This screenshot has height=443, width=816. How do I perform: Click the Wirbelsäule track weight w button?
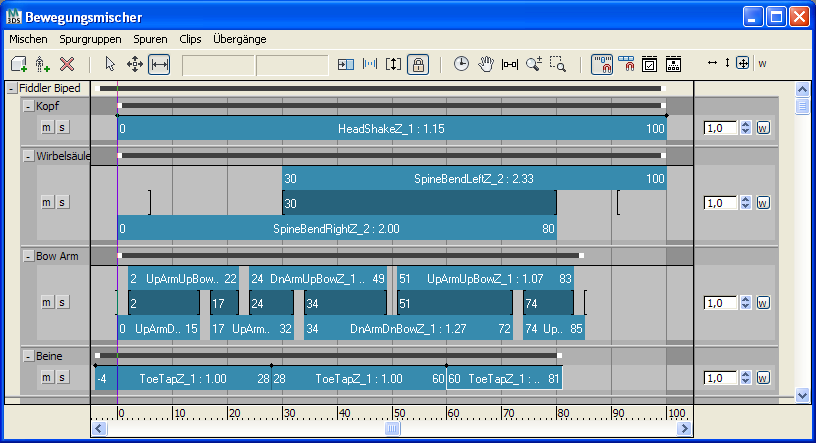click(x=763, y=203)
